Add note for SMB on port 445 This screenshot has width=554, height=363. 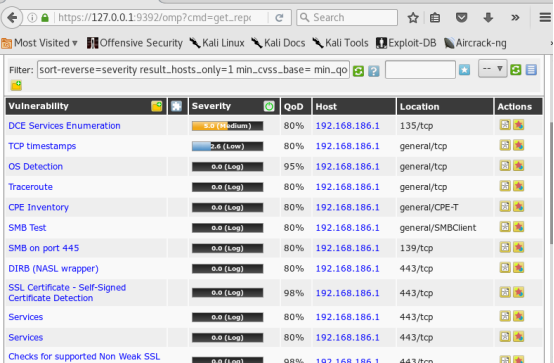pyautogui.click(x=505, y=247)
